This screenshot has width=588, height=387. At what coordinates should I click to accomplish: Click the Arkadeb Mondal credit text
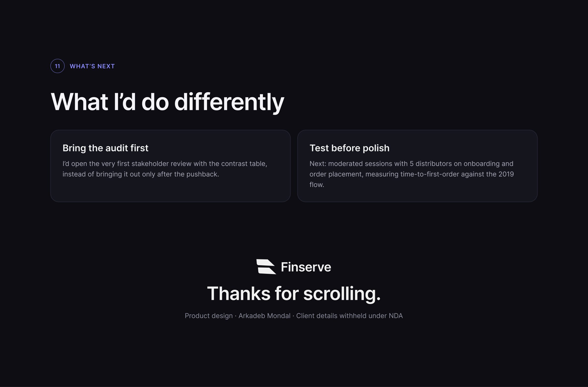264,316
